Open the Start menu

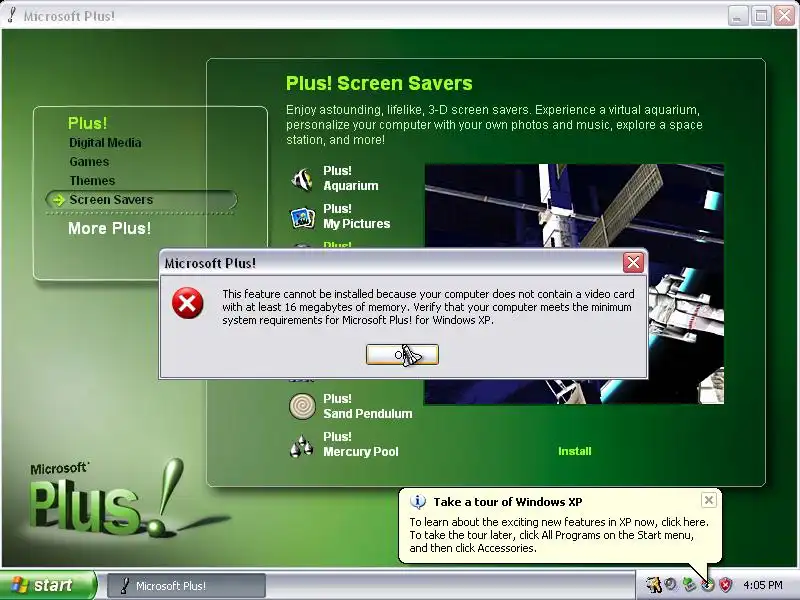pos(48,585)
